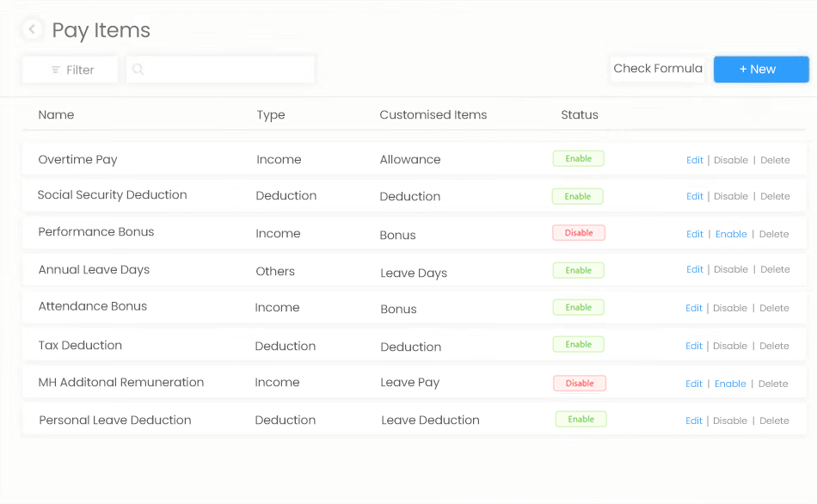Enable the Performance Bonus item
Image resolution: width=817 pixels, height=504 pixels.
click(730, 234)
